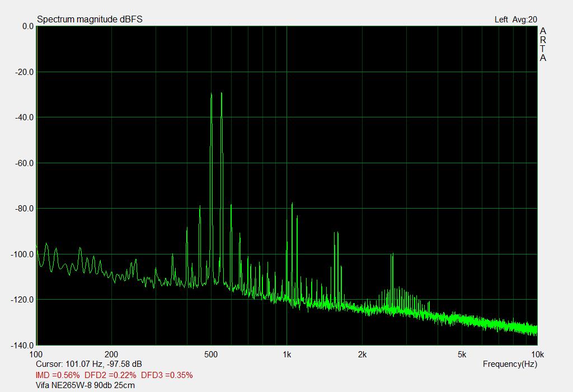Click the 'DFD3 =0.35%' value

167,375
